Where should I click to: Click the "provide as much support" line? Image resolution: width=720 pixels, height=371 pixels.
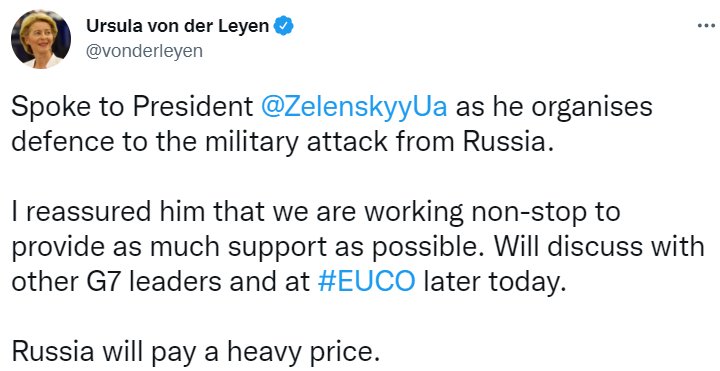[x=169, y=248]
